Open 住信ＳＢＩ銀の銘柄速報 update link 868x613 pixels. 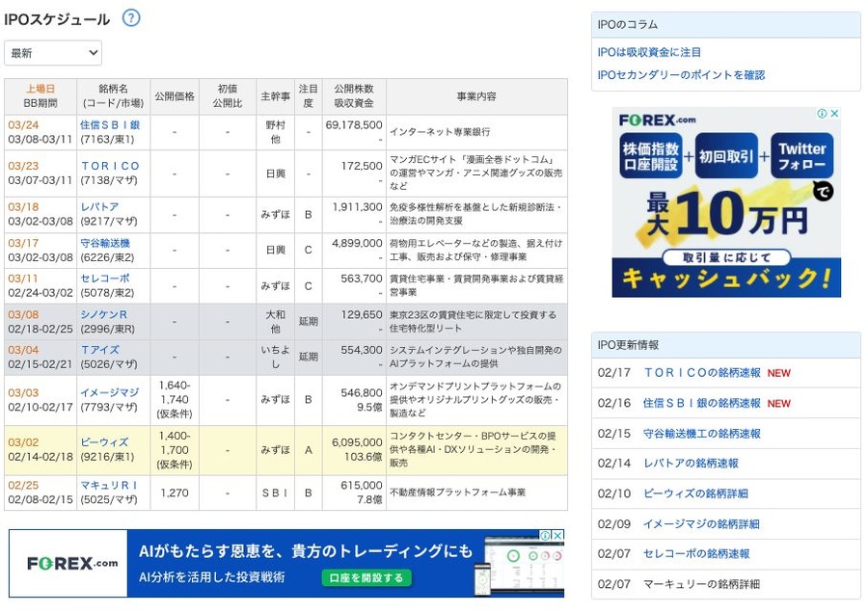coord(702,403)
